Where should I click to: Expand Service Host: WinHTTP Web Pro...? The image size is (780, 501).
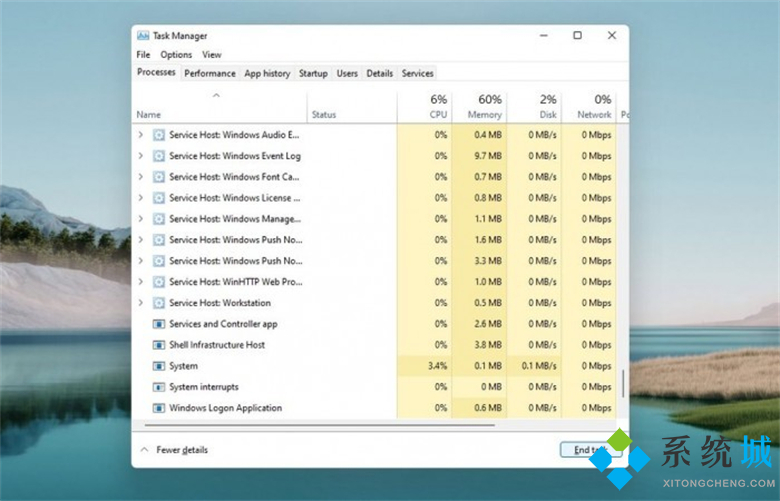141,282
